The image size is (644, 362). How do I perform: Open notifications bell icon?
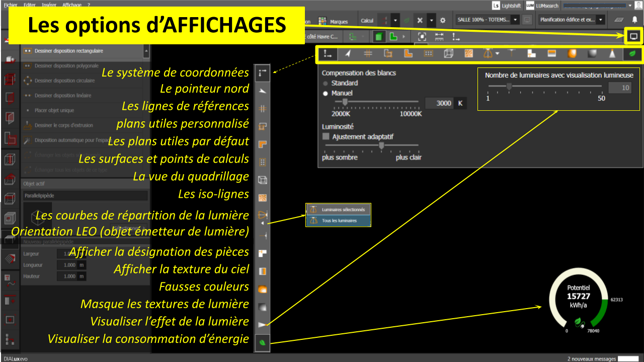pyautogui.click(x=634, y=20)
